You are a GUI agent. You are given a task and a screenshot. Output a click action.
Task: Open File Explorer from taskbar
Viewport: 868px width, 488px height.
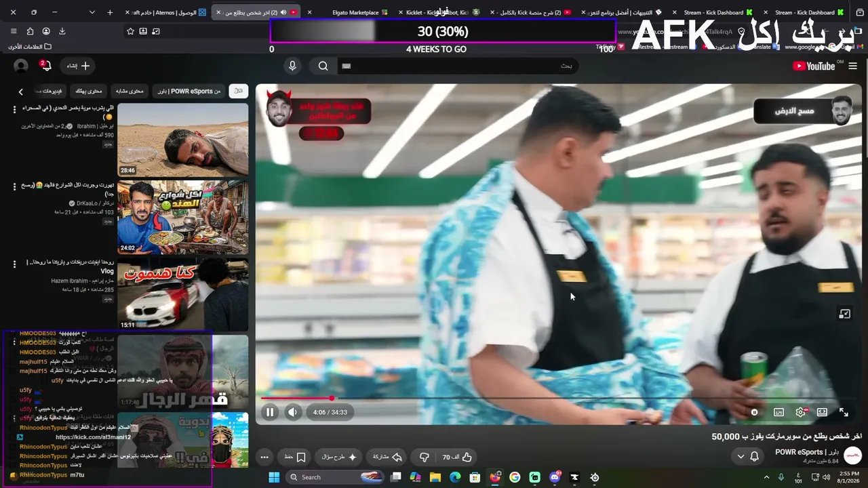[x=435, y=477]
